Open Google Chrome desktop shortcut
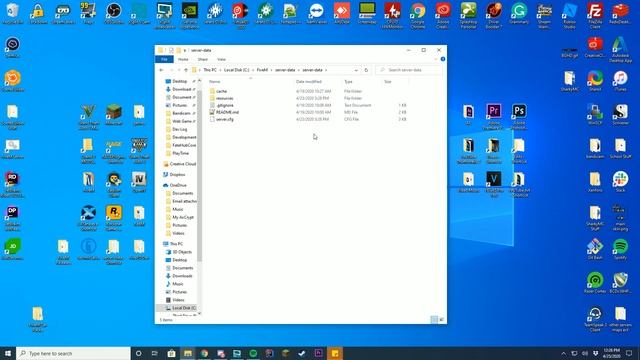Viewport: 640px width, 360px height. 418,15
